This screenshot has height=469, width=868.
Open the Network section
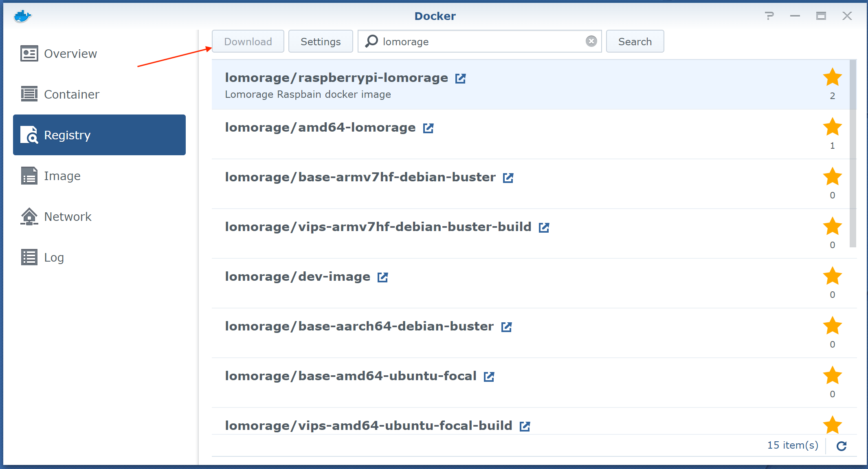point(99,216)
